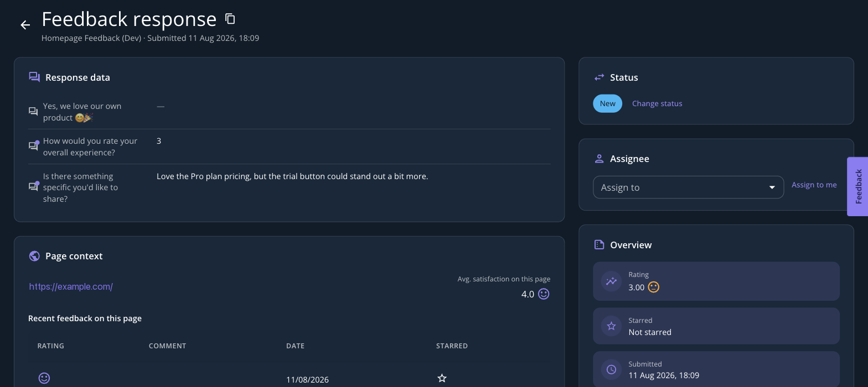Click the Rating trend icon in Overview

coord(611,281)
